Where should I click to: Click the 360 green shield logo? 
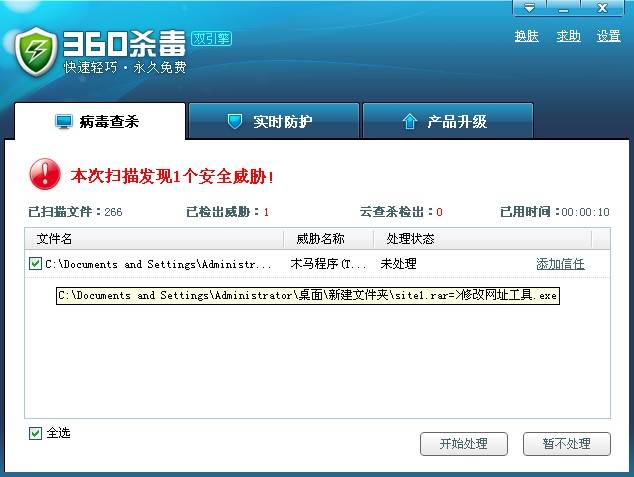(x=36, y=52)
